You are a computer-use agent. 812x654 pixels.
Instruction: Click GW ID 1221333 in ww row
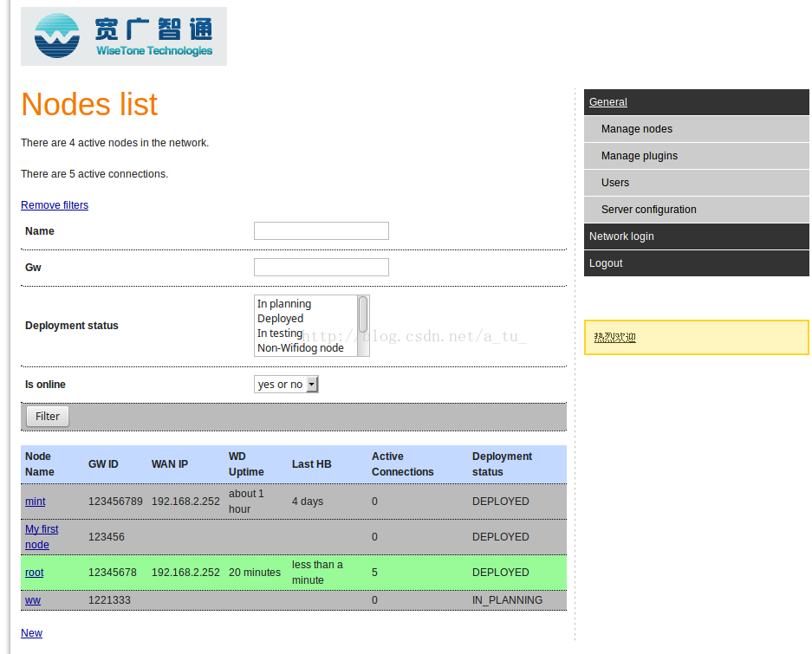[x=109, y=600]
